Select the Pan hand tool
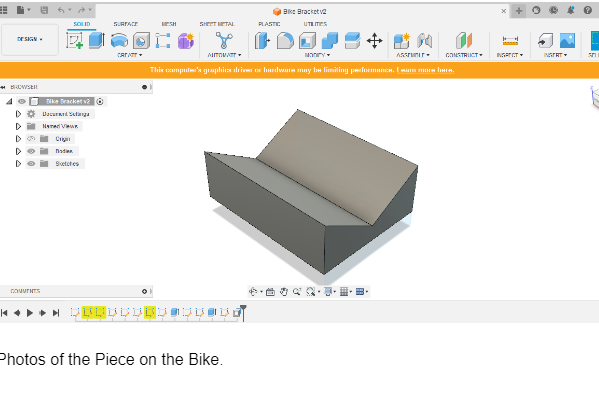The width and height of the screenshot is (599, 398). [x=283, y=292]
